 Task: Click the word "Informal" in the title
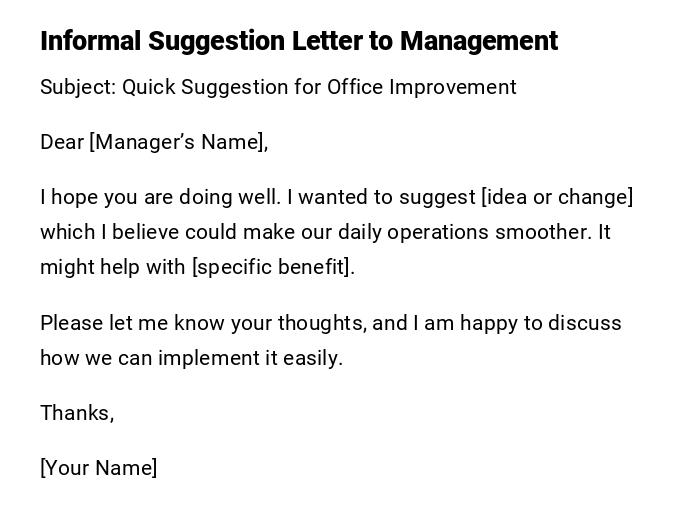point(91,41)
